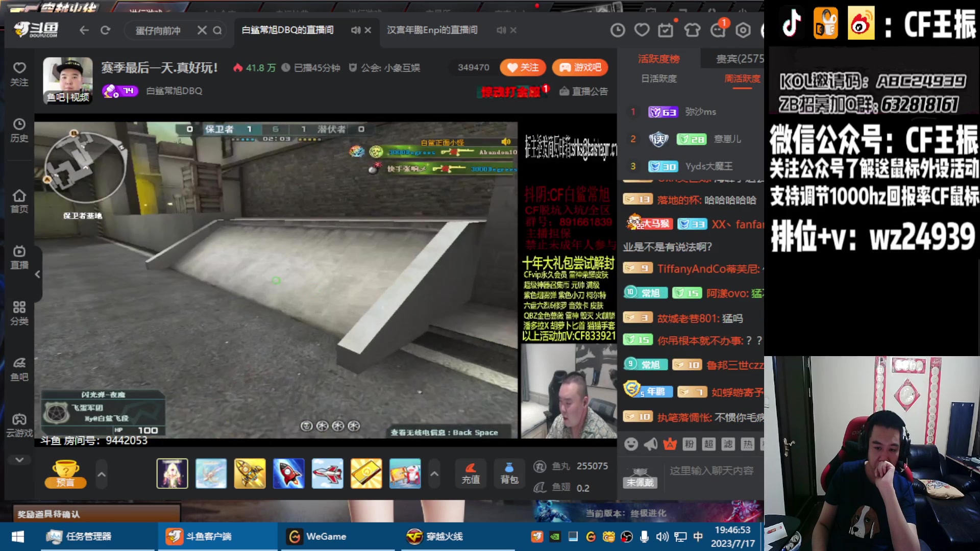
Task: Open streamer avatar 鱼吧|视频
Action: [68, 80]
